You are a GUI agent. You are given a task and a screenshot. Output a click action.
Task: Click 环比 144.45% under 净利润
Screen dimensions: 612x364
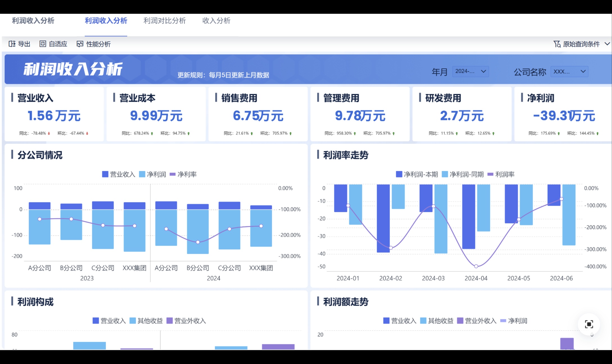tap(583, 133)
